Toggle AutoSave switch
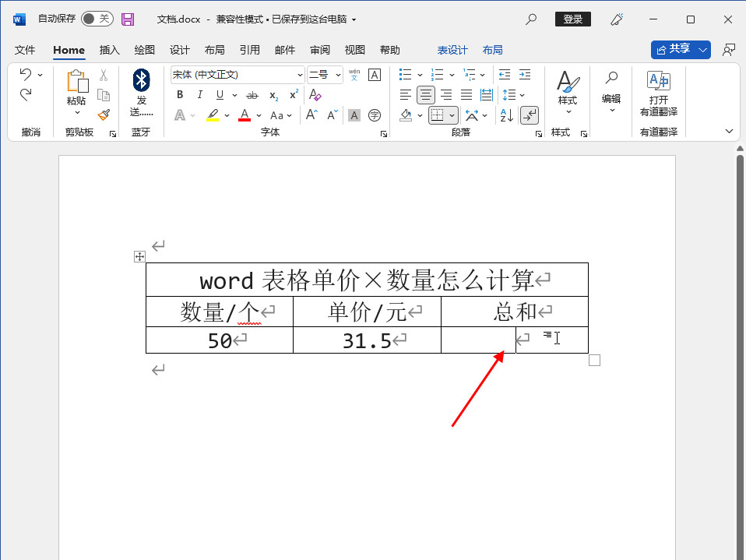 tap(97, 19)
